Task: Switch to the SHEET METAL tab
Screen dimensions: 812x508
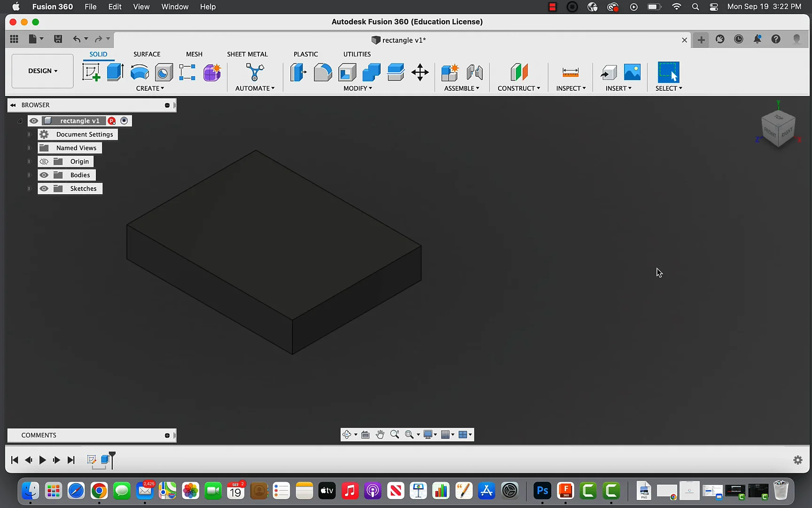Action: [248, 54]
